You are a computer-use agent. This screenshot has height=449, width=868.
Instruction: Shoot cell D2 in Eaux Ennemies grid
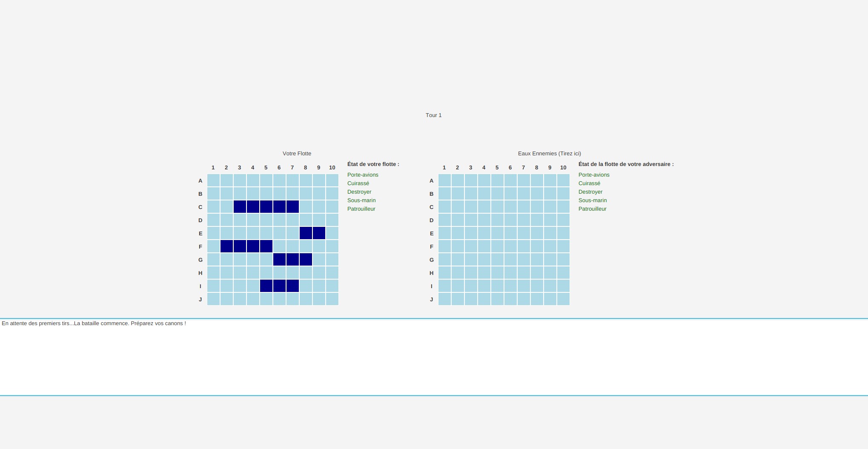(458, 220)
